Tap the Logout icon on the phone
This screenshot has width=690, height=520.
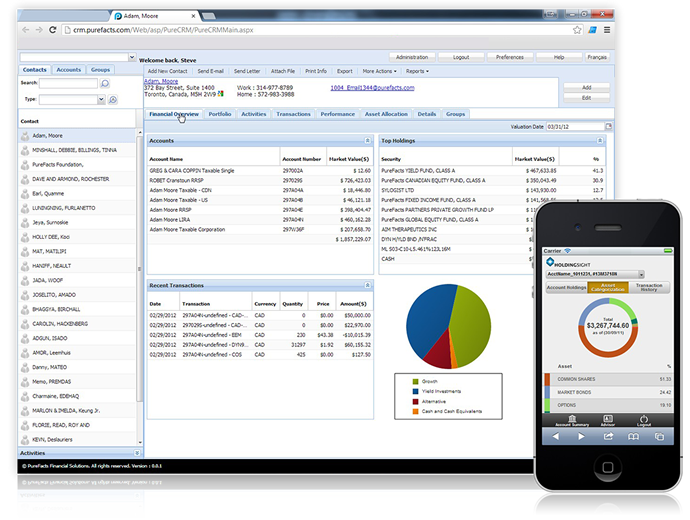[x=644, y=420]
